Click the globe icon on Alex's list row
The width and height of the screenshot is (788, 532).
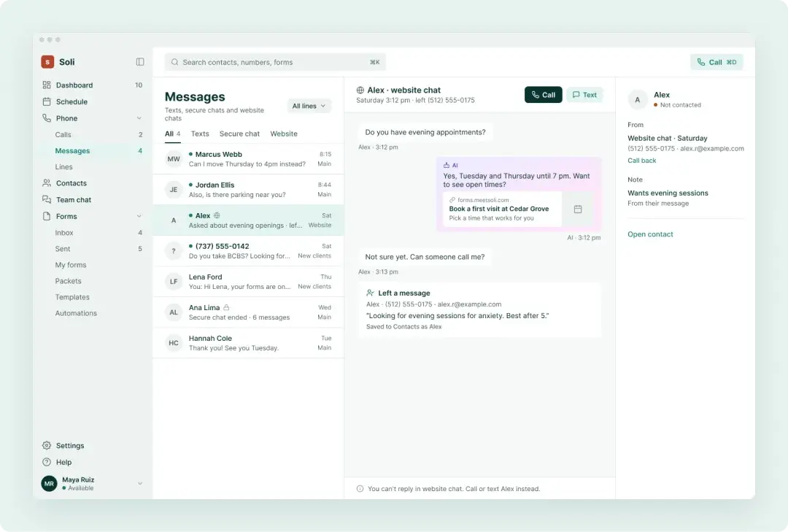pyautogui.click(x=217, y=216)
